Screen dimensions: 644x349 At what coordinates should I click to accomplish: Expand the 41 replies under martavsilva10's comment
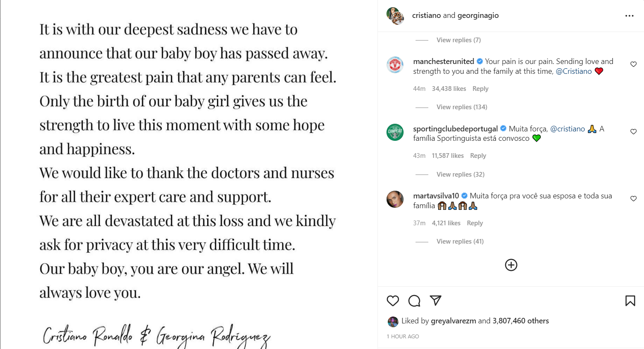(460, 241)
